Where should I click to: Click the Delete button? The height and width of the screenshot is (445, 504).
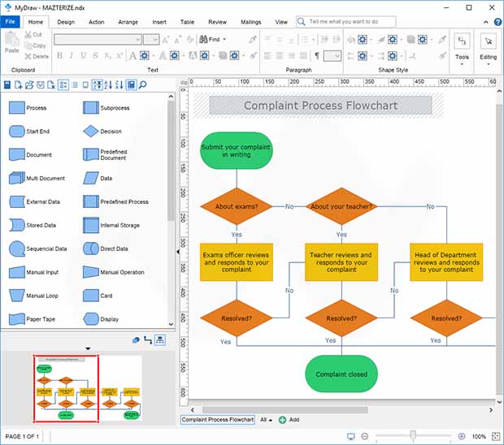point(37,57)
